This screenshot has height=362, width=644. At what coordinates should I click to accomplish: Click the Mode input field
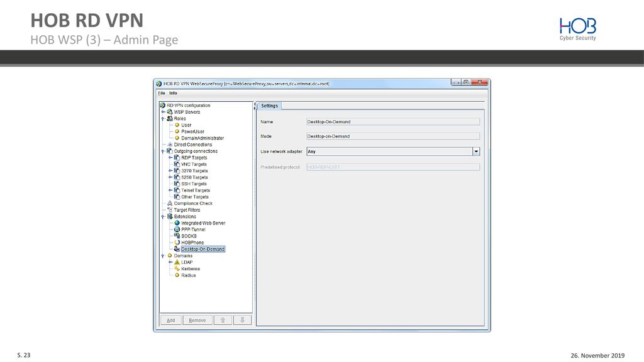coord(393,136)
